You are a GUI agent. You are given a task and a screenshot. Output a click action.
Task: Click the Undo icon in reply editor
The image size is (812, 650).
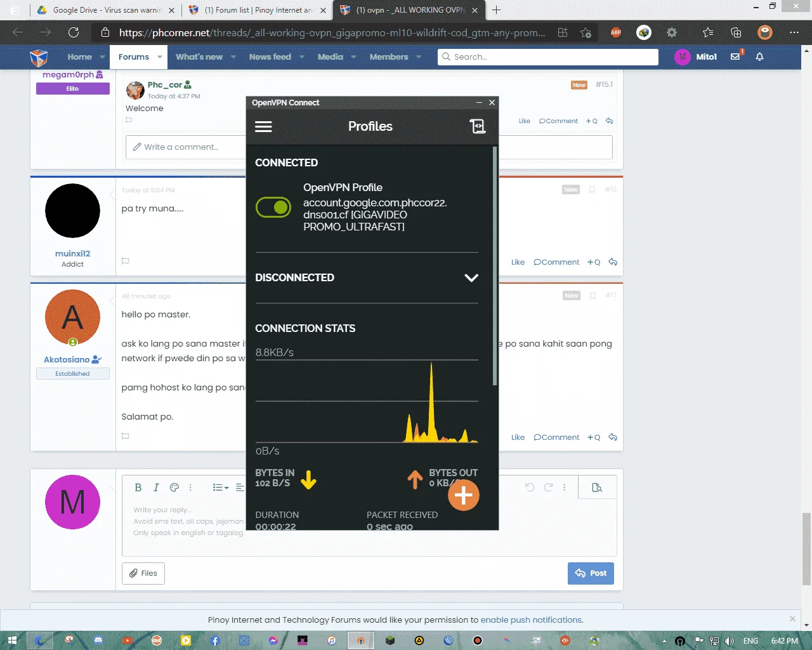[x=530, y=487]
